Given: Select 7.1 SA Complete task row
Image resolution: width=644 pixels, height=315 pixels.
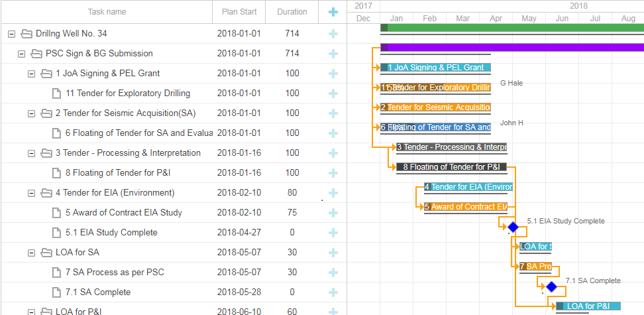Looking at the screenshot, I should pyautogui.click(x=174, y=292).
